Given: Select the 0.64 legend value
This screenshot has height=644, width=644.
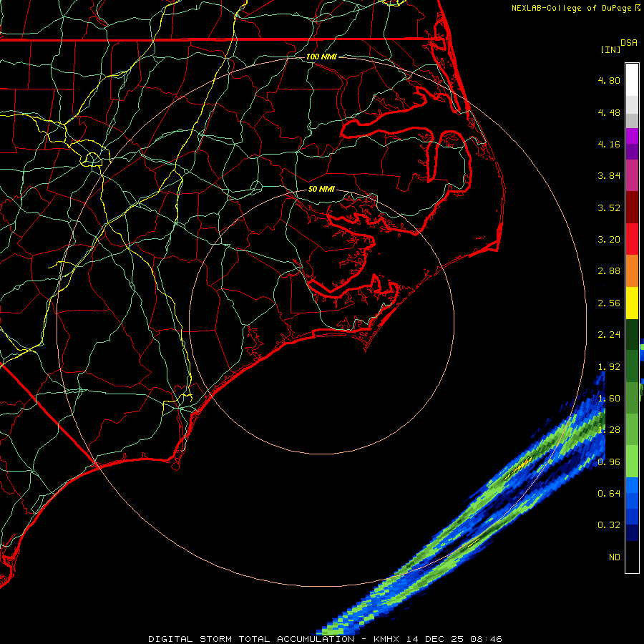Looking at the screenshot, I should pos(609,493).
